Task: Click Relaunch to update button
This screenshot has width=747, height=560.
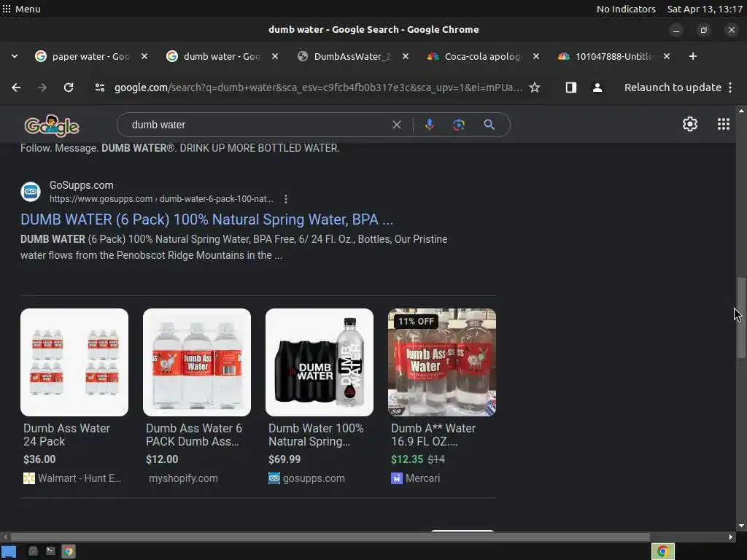Action: 673,87
